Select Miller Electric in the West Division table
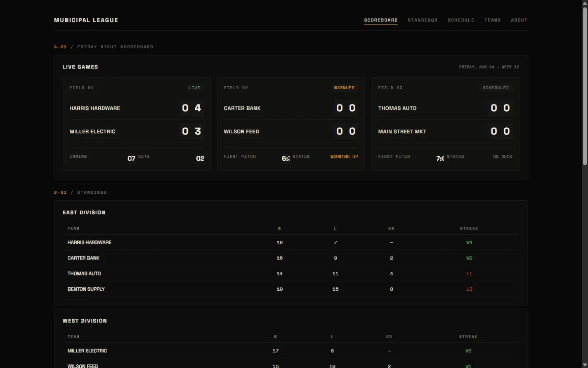588x368 pixels. [x=87, y=351]
